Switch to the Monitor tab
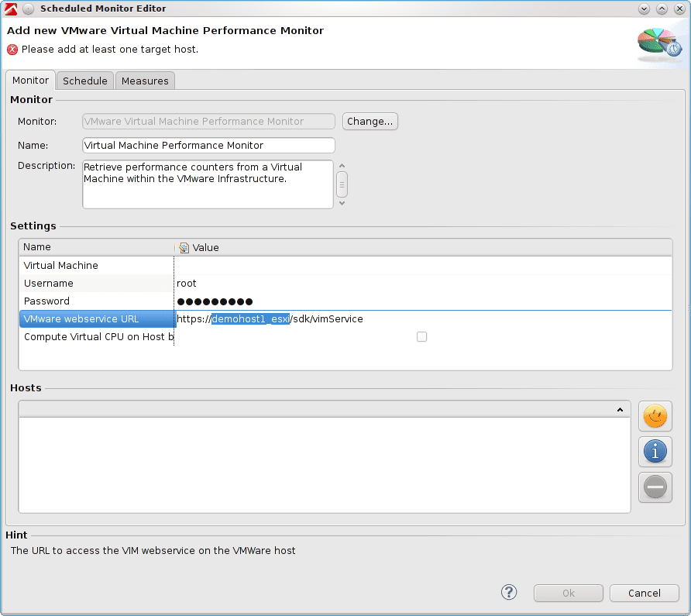691x616 pixels. pyautogui.click(x=30, y=81)
